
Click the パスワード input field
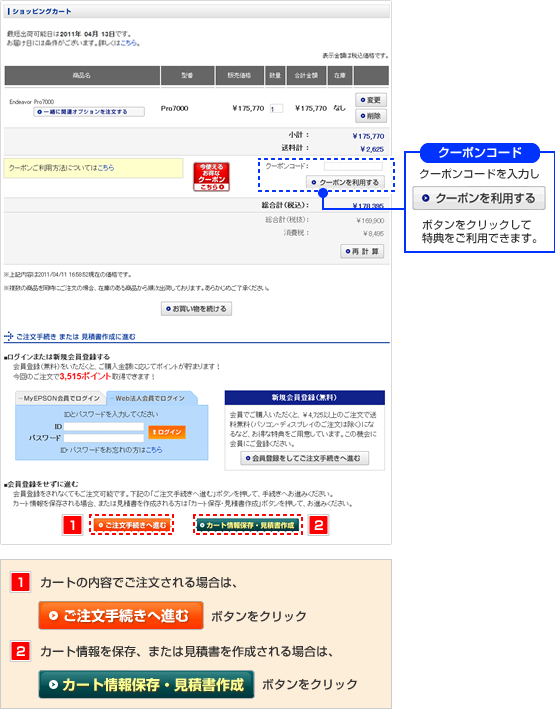[104, 438]
